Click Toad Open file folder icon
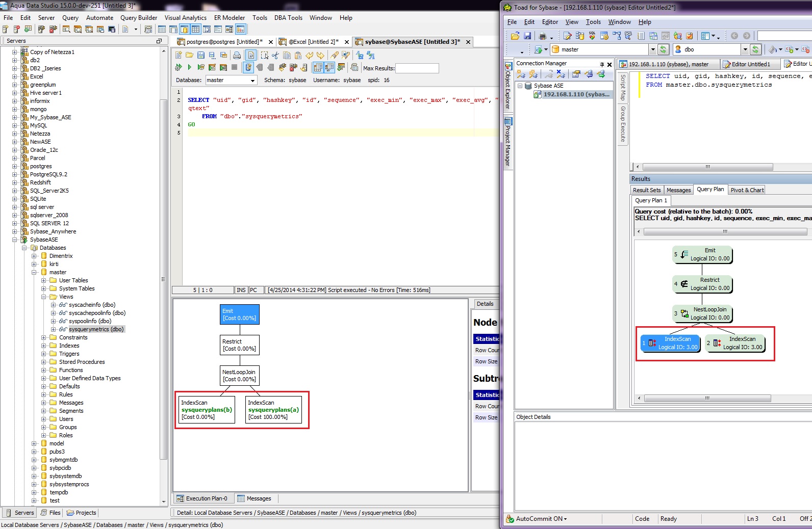The width and height of the screenshot is (812, 529). point(515,36)
